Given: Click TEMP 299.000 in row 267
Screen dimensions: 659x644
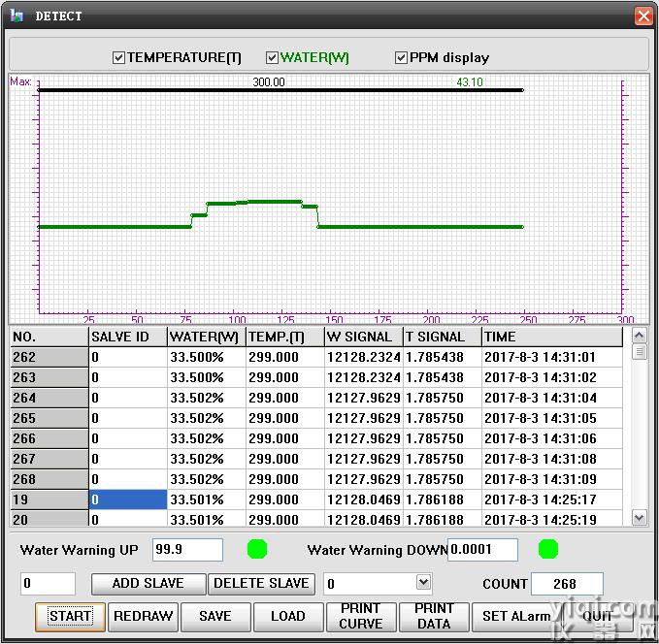Looking at the screenshot, I should click(285, 459).
